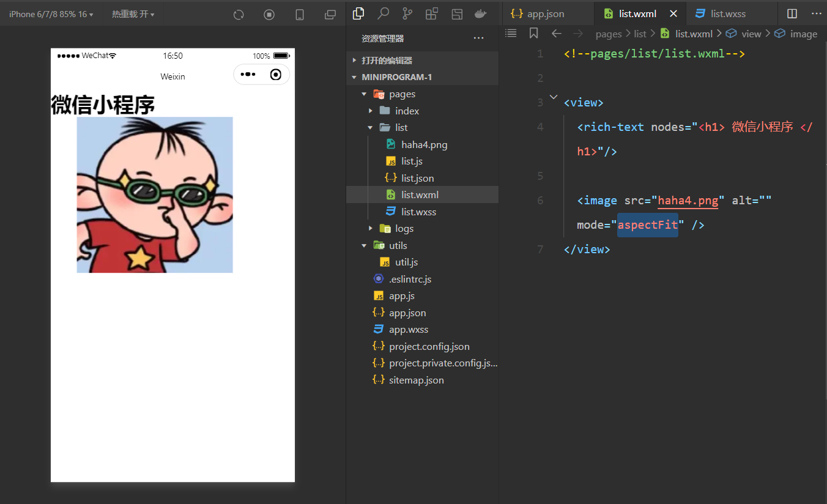The width and height of the screenshot is (827, 504).
Task: Switch to the list.wxss tab
Action: click(727, 13)
